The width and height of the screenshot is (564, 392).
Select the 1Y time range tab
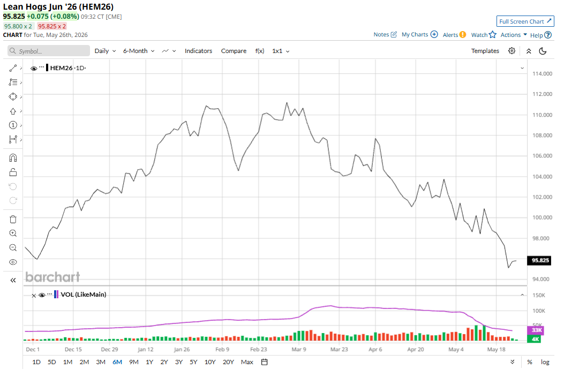point(149,362)
